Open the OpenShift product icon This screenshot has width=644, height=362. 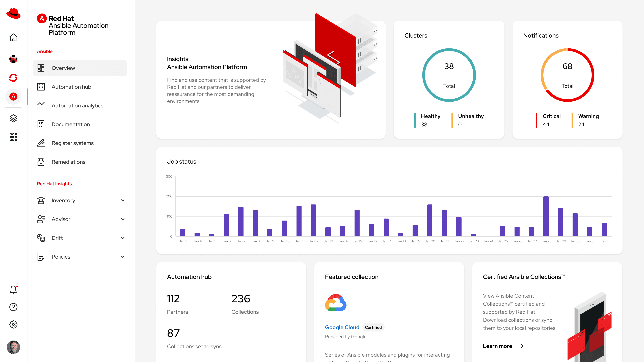coord(13,78)
